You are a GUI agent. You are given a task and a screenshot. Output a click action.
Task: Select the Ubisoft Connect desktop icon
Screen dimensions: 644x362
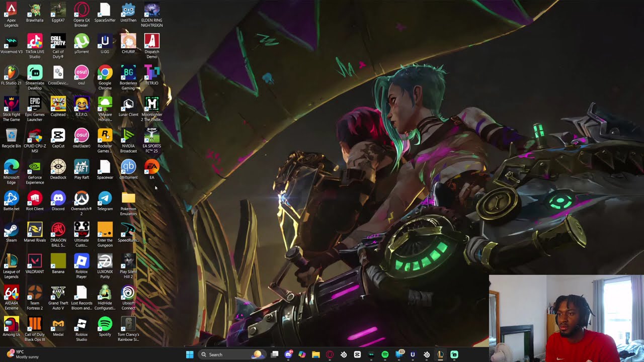click(x=128, y=297)
